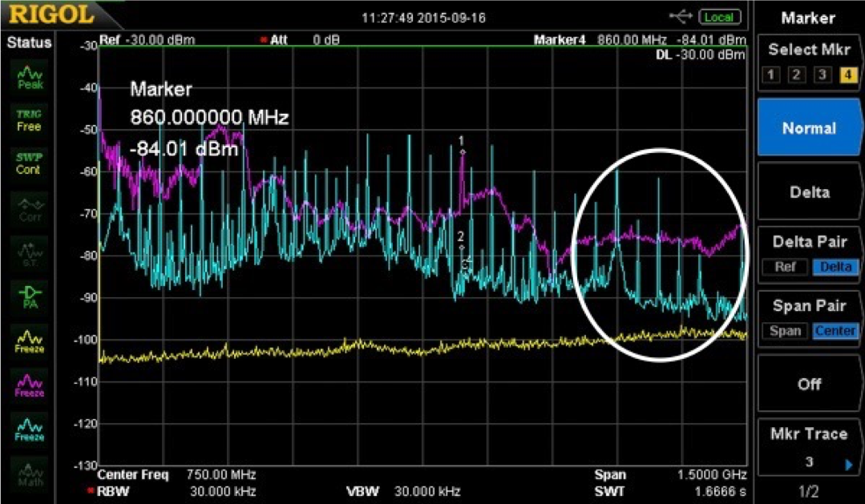The width and height of the screenshot is (865, 504).
Task: Select marker number 3 in Select Mkr
Action: [x=822, y=75]
